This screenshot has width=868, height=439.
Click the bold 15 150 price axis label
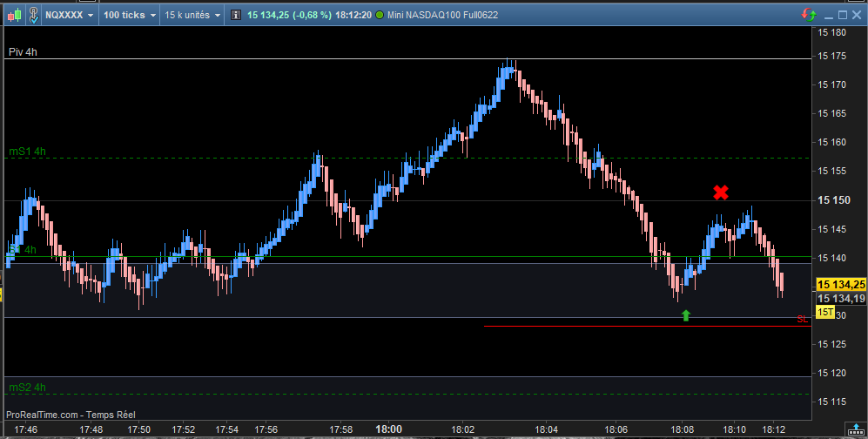(834, 199)
